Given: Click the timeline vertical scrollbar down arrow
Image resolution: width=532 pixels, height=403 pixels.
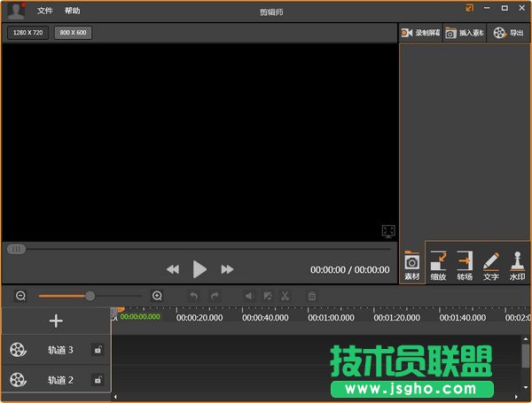Looking at the screenshot, I should [x=526, y=387].
